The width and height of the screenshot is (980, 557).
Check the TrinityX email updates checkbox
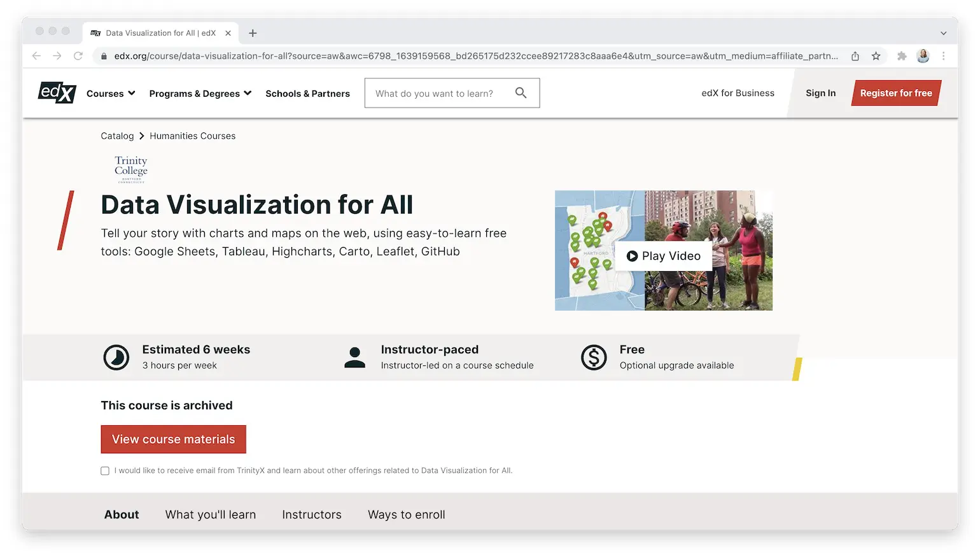point(105,470)
